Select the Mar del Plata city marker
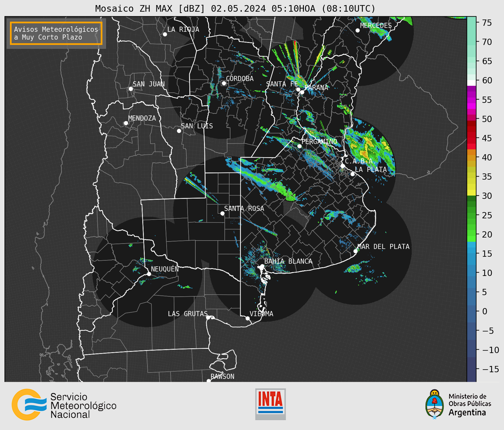This screenshot has height=430, width=504. point(355,251)
